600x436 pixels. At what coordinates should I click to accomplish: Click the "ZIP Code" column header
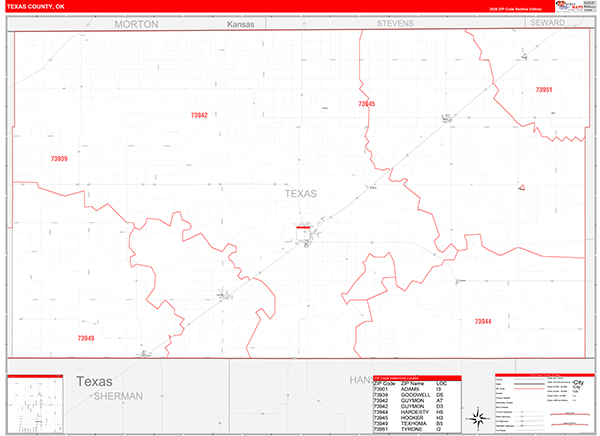pyautogui.click(x=384, y=383)
